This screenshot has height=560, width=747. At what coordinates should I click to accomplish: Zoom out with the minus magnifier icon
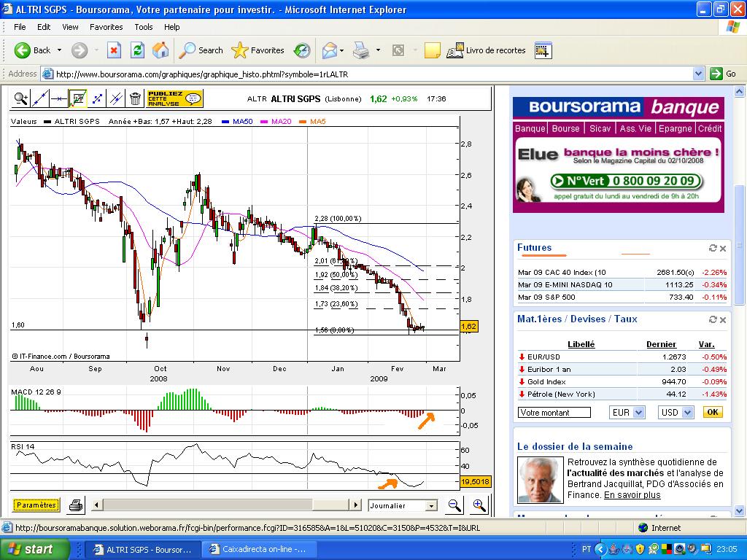(454, 505)
